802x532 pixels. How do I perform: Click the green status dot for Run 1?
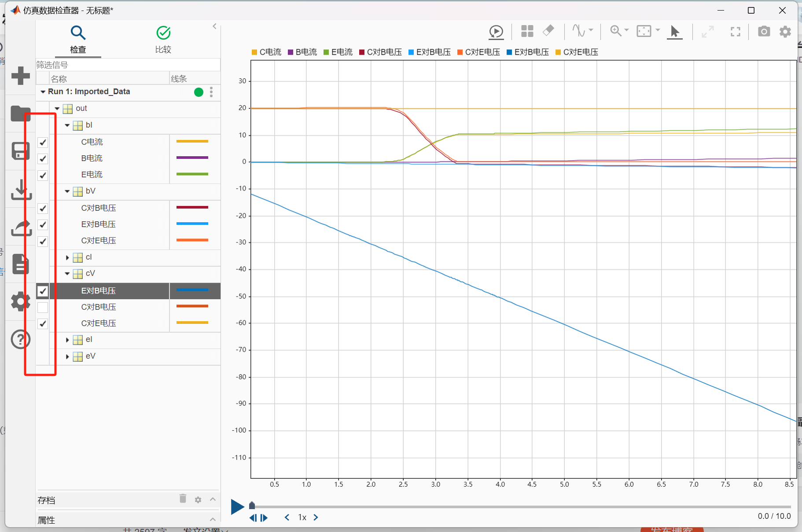[x=199, y=92]
